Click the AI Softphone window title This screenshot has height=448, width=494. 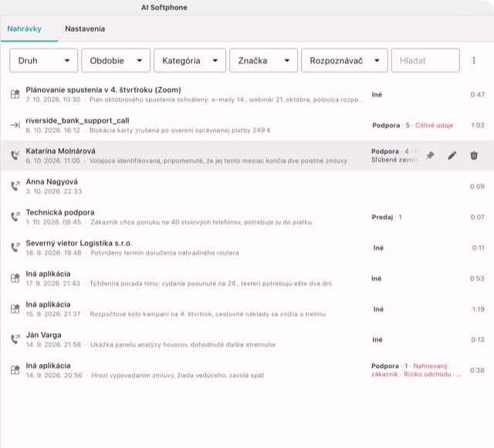(x=164, y=8)
